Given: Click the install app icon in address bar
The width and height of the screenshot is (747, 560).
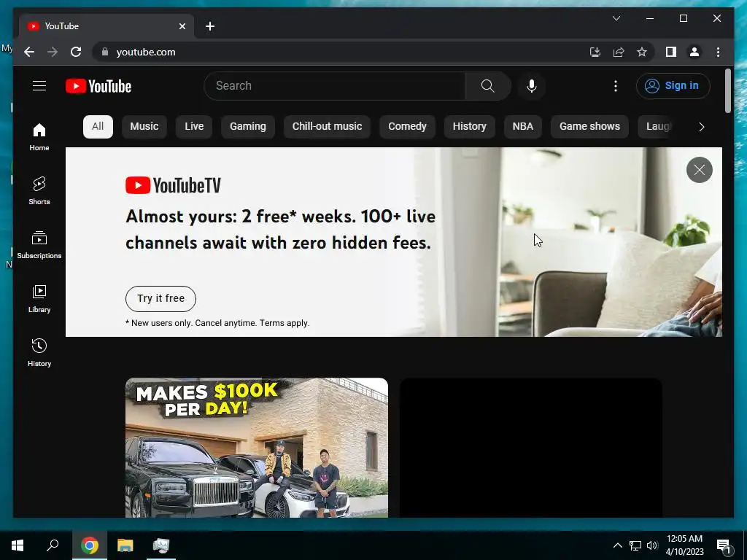Looking at the screenshot, I should (x=595, y=52).
